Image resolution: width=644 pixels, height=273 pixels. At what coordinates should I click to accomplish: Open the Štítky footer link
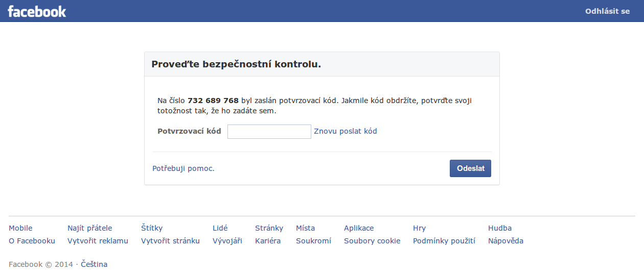click(152, 228)
